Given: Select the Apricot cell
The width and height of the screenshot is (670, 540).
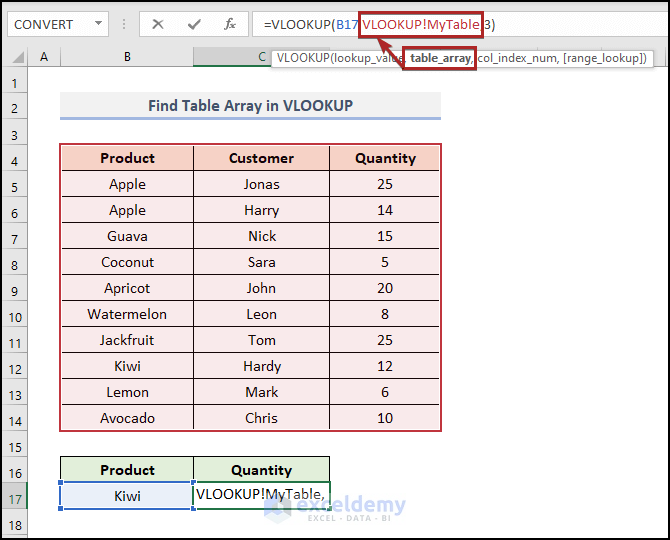Looking at the screenshot, I should coord(127,288).
